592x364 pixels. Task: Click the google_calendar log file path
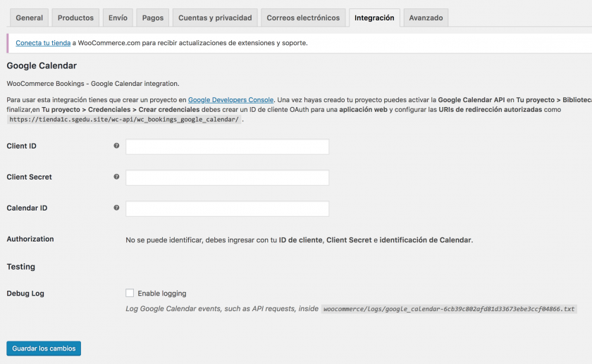[x=449, y=309]
